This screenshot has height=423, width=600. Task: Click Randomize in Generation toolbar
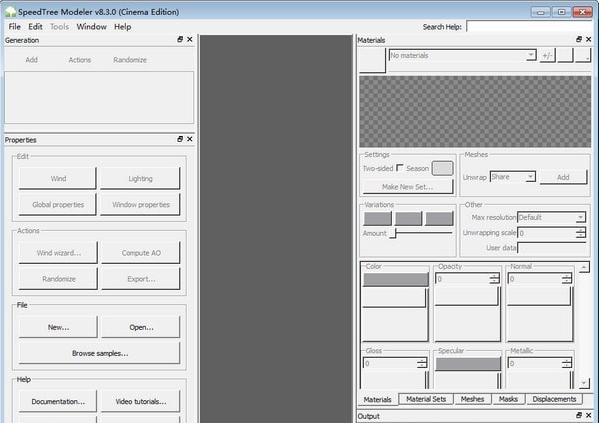tap(130, 60)
